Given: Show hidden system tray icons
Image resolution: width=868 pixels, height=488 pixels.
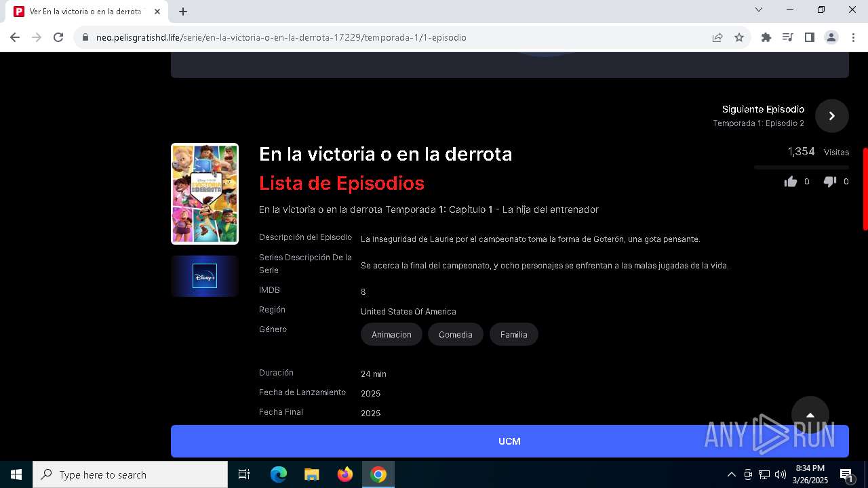Looking at the screenshot, I should click(731, 474).
